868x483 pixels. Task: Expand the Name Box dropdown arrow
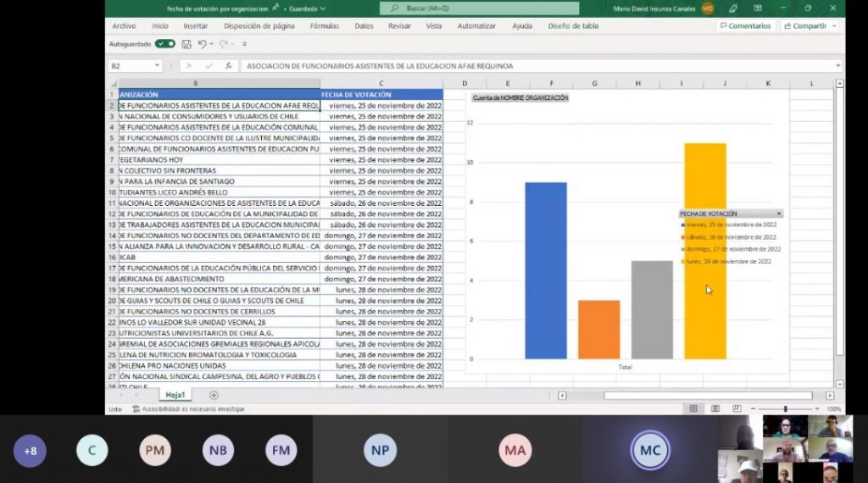(157, 66)
